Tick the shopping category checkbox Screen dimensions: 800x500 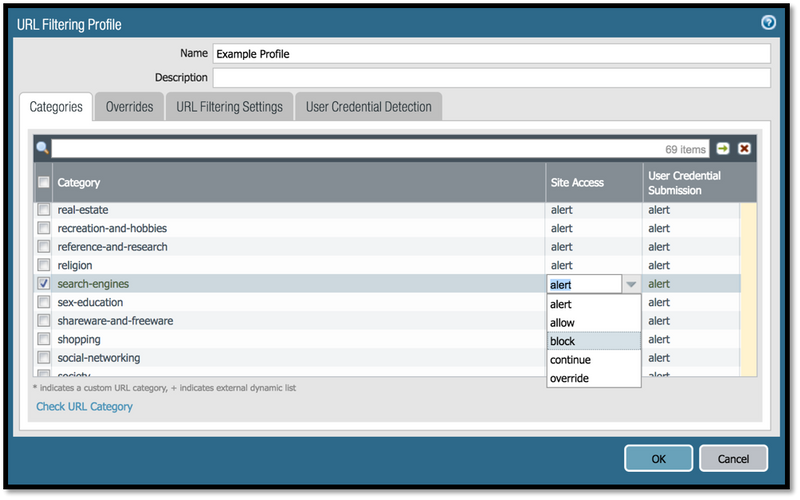coord(44,339)
